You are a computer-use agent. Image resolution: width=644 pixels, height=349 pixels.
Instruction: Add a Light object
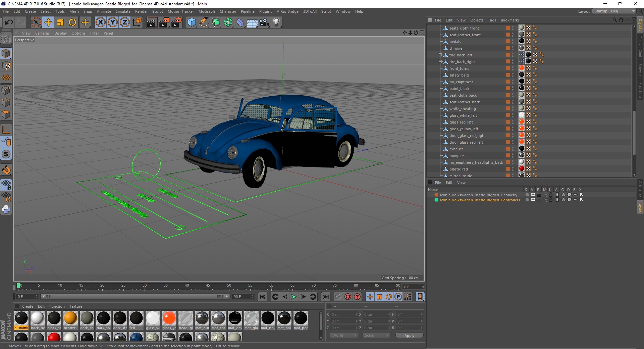276,22
